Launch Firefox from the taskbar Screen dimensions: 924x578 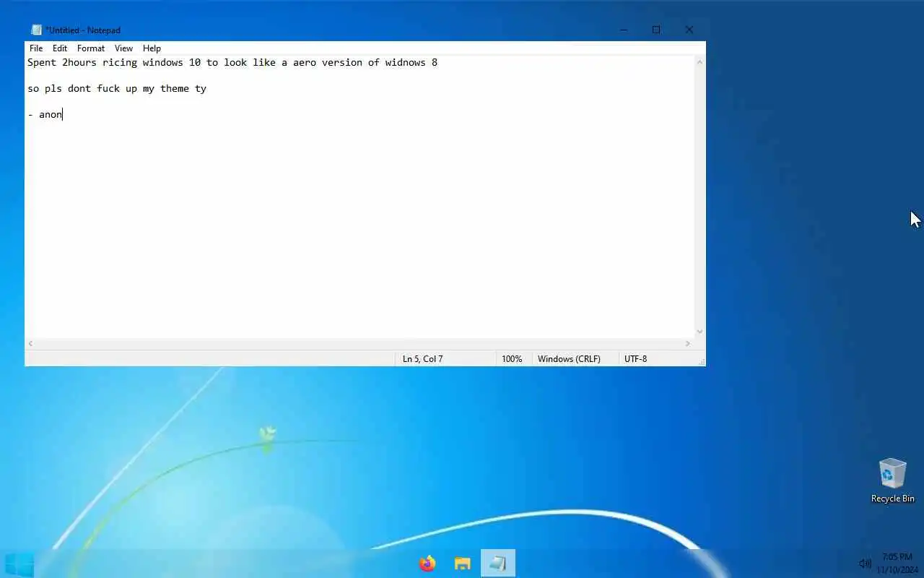click(427, 564)
